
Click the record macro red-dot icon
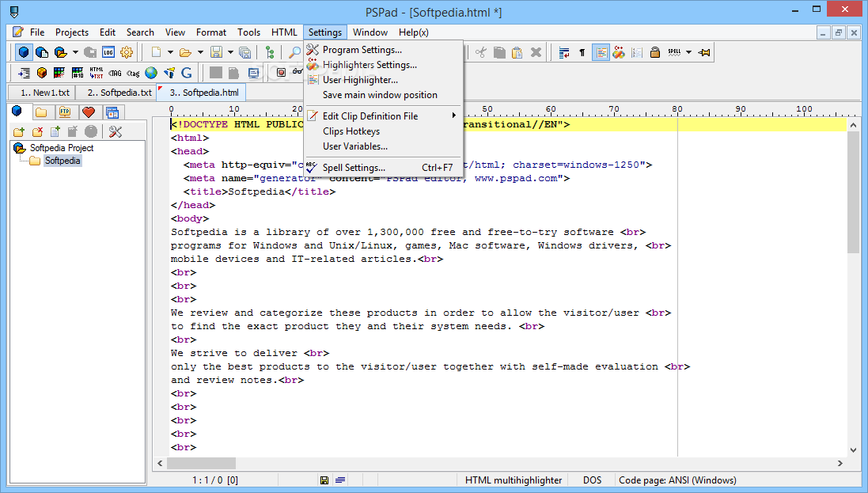281,73
